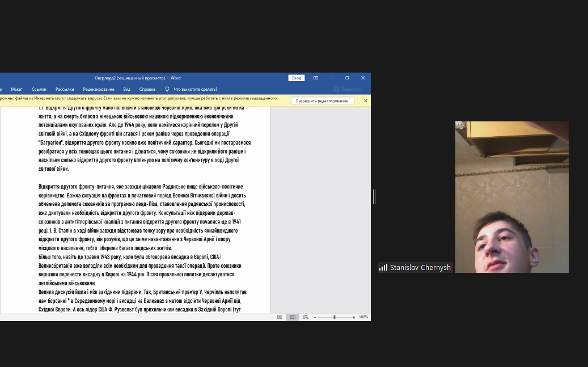Click the lightbulb Tell Me icon
The image size is (588, 367).
[x=167, y=89]
